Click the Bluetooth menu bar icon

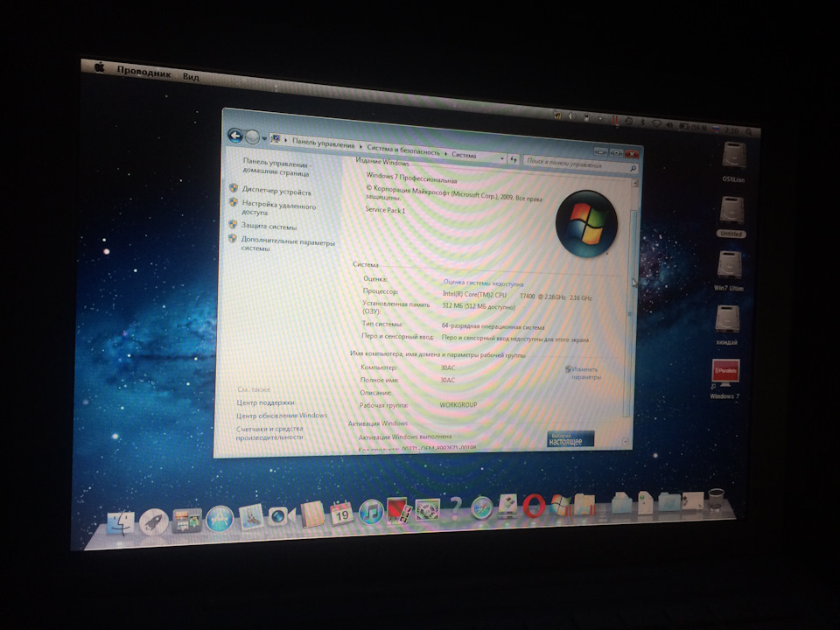pos(642,122)
